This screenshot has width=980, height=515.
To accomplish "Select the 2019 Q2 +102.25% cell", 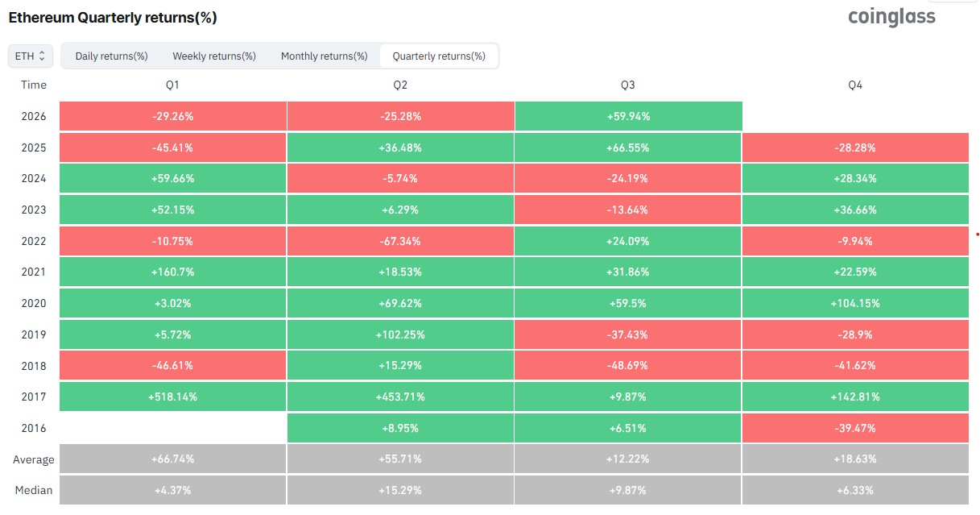I will point(400,334).
